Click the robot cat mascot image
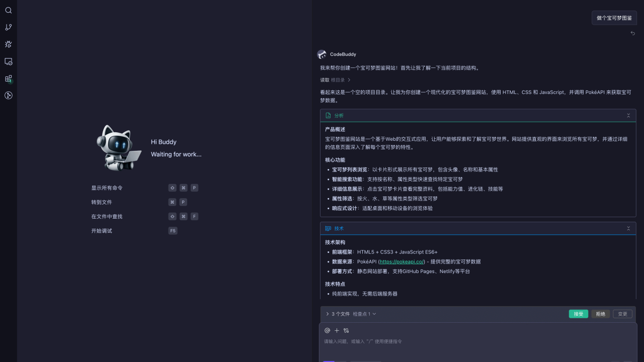This screenshot has width=644, height=362. (x=119, y=148)
